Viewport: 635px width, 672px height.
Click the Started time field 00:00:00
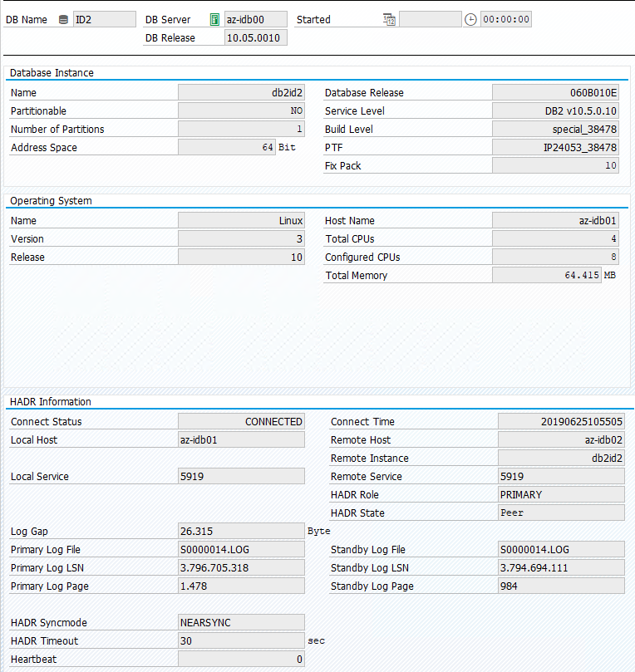click(506, 20)
